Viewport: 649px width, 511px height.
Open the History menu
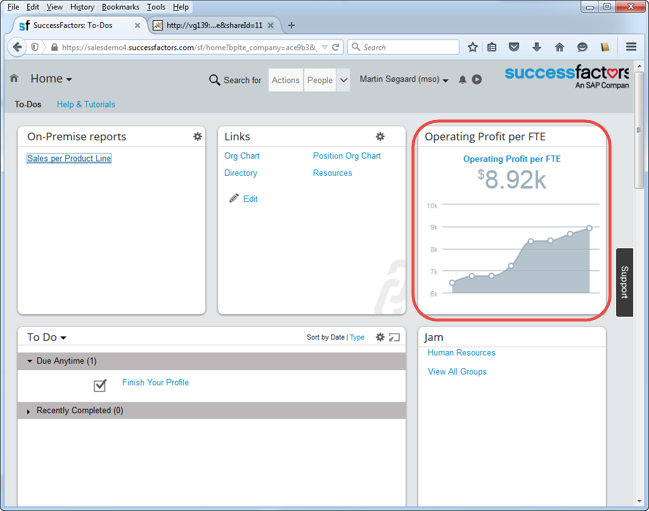82,7
